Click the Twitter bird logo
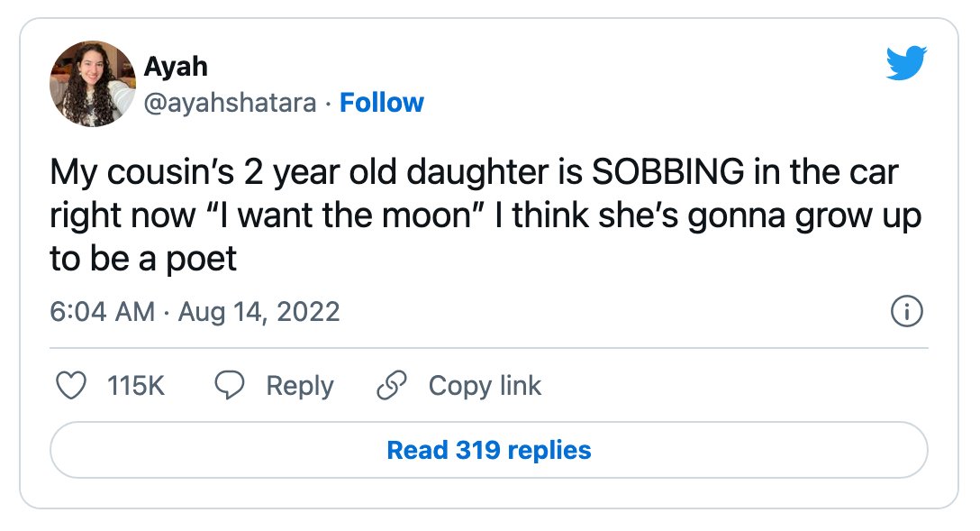Screen dimensions: 980x531 tap(906, 62)
